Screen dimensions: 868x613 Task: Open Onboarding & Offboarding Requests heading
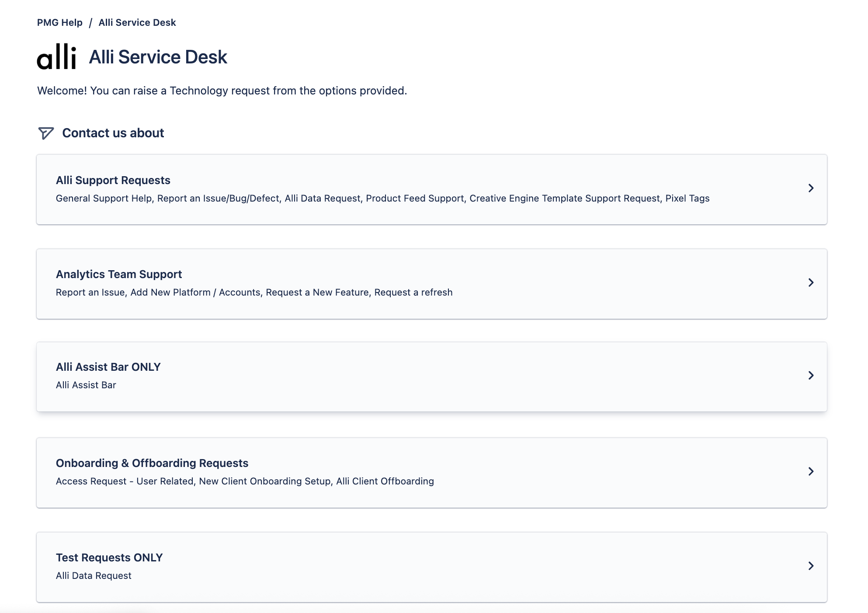coord(152,463)
